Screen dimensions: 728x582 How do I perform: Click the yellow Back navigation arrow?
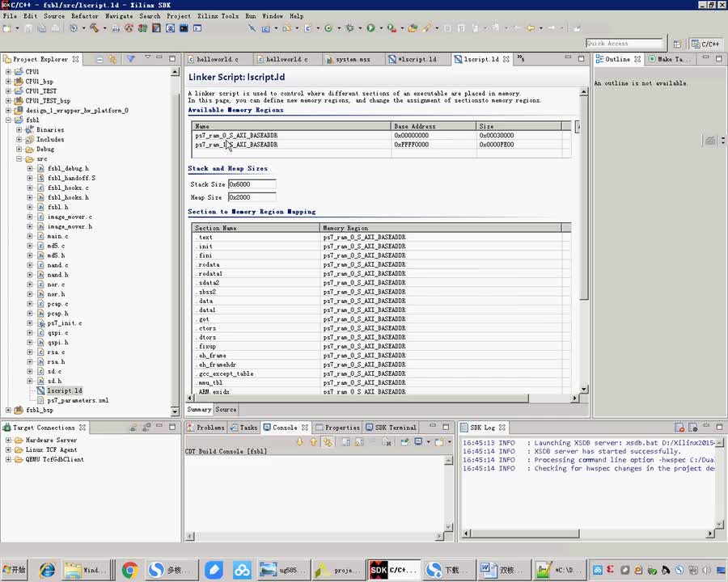click(530, 28)
